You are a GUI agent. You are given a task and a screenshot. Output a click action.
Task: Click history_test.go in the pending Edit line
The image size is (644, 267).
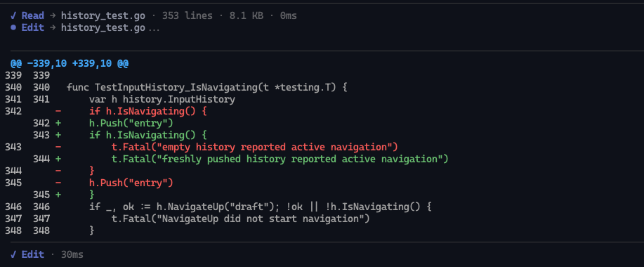coord(103,28)
